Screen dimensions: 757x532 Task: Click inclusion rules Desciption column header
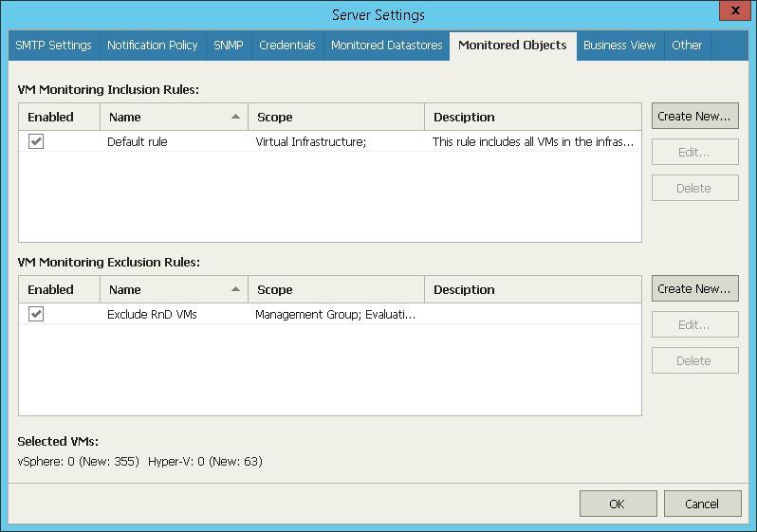click(x=533, y=117)
